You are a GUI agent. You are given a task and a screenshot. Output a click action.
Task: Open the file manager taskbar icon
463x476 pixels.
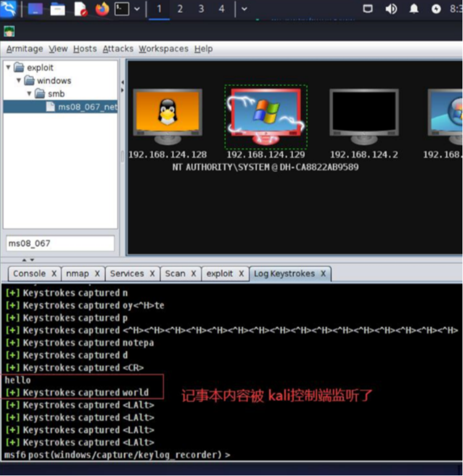tap(57, 9)
